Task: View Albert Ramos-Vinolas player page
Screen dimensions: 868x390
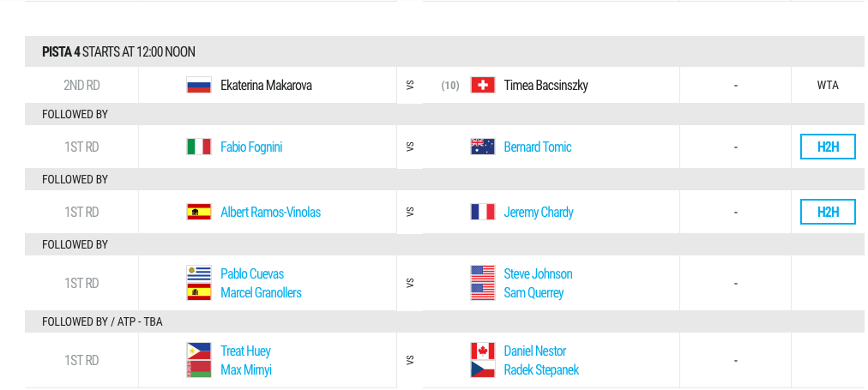Action: pos(271,213)
